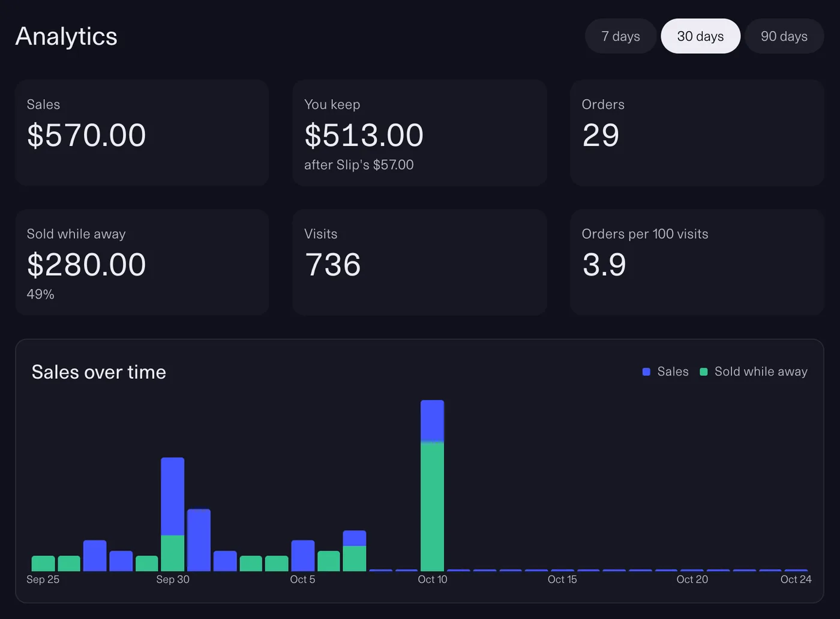Click the 49% figure
This screenshot has width=840, height=619.
40,294
